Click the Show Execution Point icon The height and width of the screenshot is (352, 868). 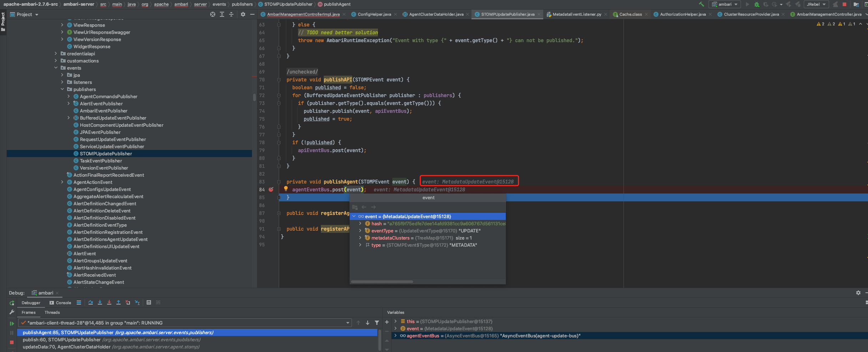pos(79,302)
